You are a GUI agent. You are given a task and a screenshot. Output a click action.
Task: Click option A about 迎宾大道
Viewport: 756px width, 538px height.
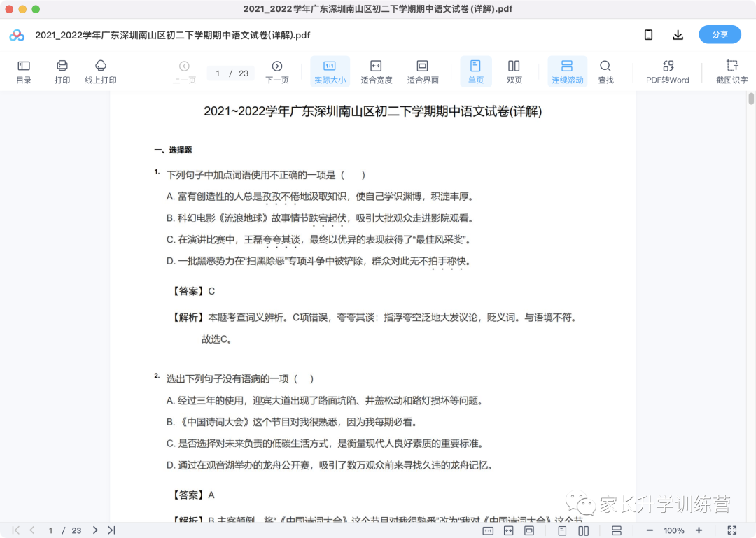point(325,401)
